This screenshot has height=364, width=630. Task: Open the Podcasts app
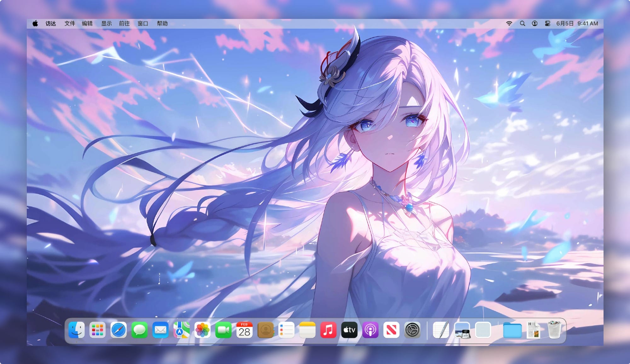click(x=370, y=330)
